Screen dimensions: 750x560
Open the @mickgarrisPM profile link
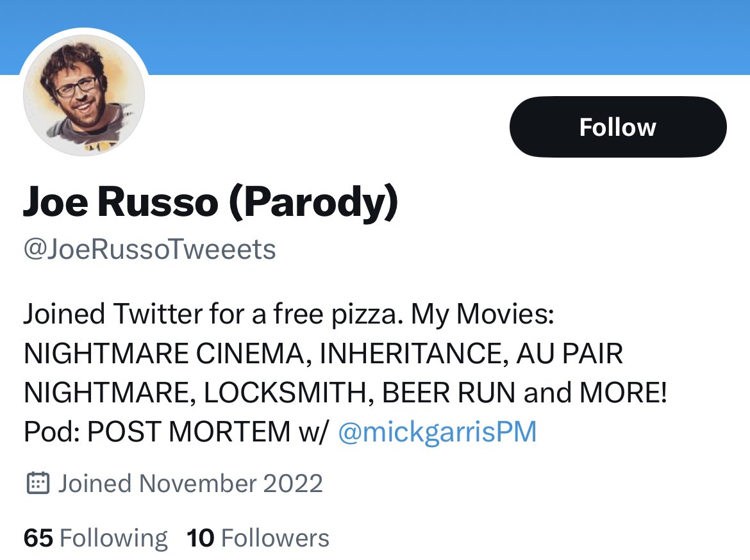click(440, 432)
